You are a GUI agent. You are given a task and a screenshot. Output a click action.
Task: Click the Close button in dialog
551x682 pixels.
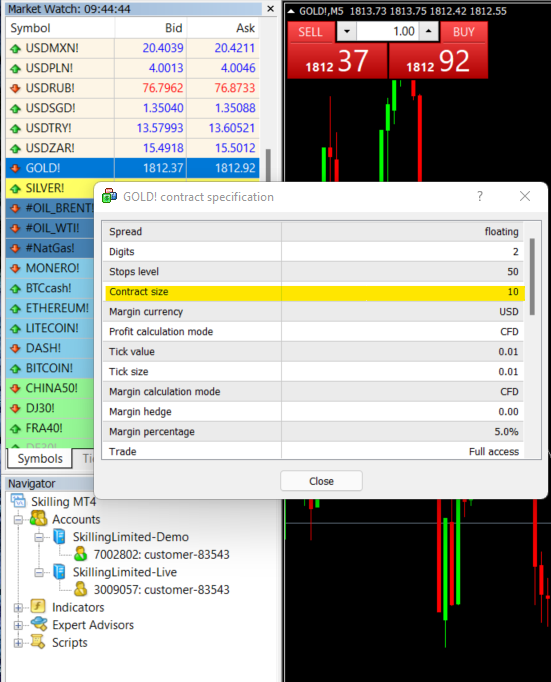click(x=321, y=481)
